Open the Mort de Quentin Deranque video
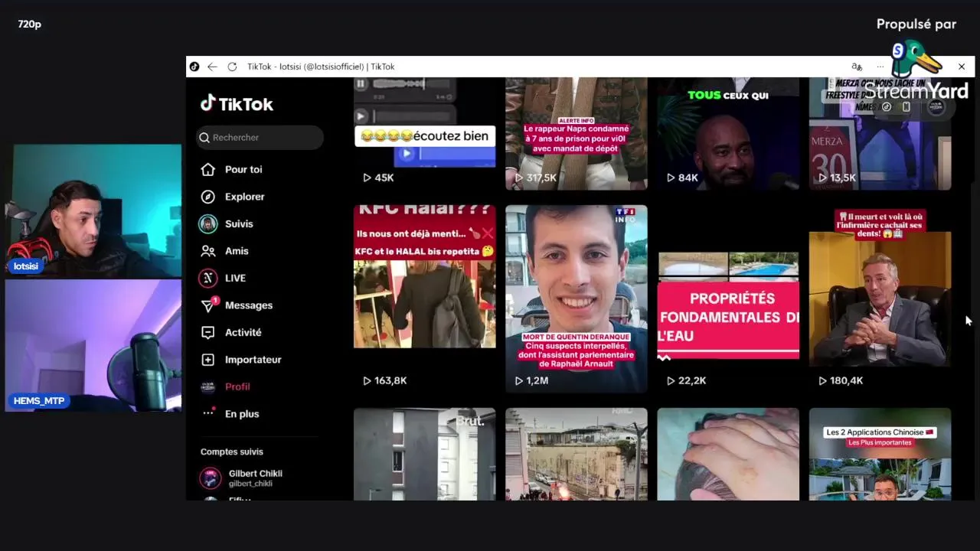This screenshot has height=551, width=980. coord(577,298)
